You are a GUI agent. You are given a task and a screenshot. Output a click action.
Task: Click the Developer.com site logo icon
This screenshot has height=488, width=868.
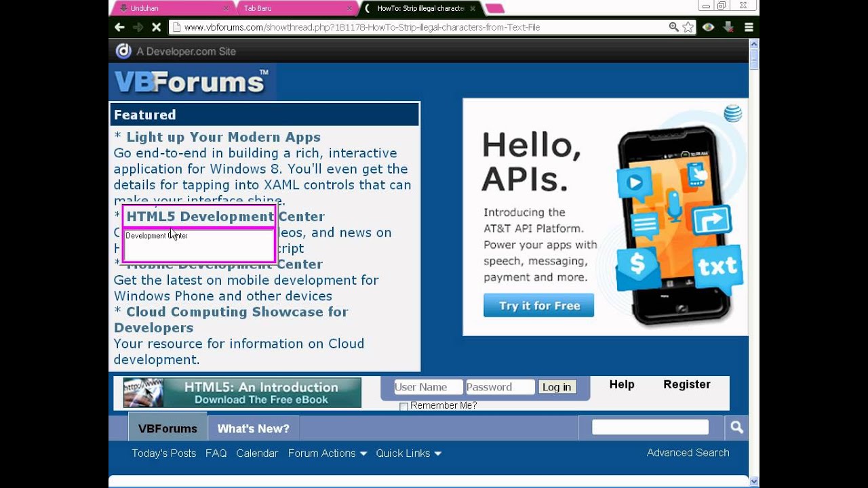pos(123,51)
